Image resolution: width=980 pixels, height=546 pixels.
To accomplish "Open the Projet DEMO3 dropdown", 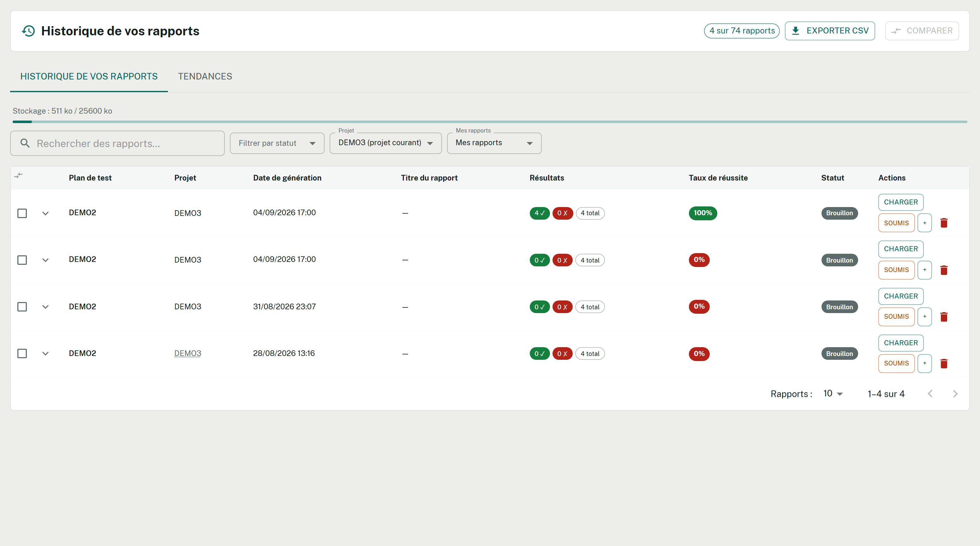I will tap(385, 143).
